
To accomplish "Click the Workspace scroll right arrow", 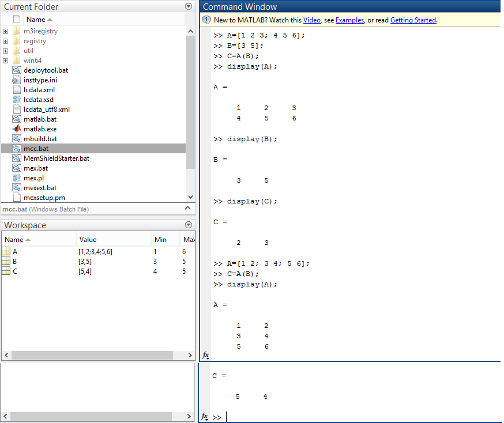I will (x=190, y=355).
